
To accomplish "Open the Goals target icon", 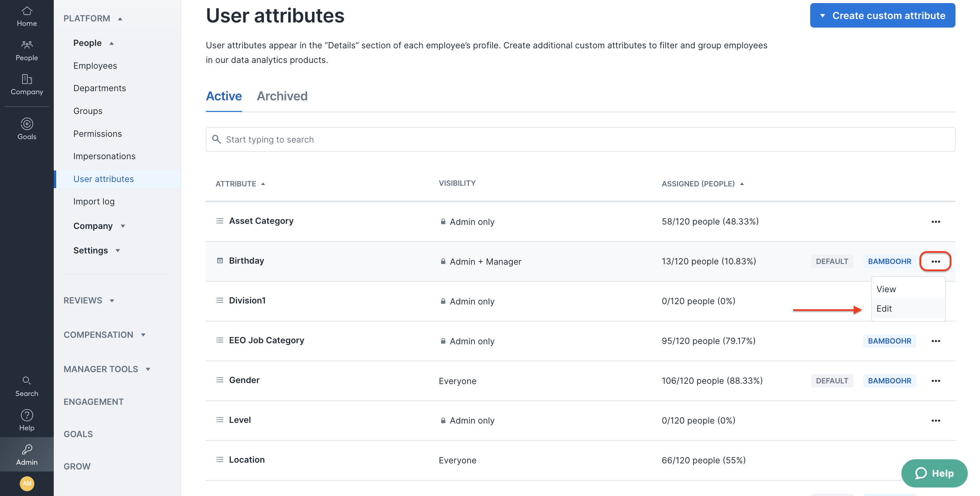I will (27, 123).
